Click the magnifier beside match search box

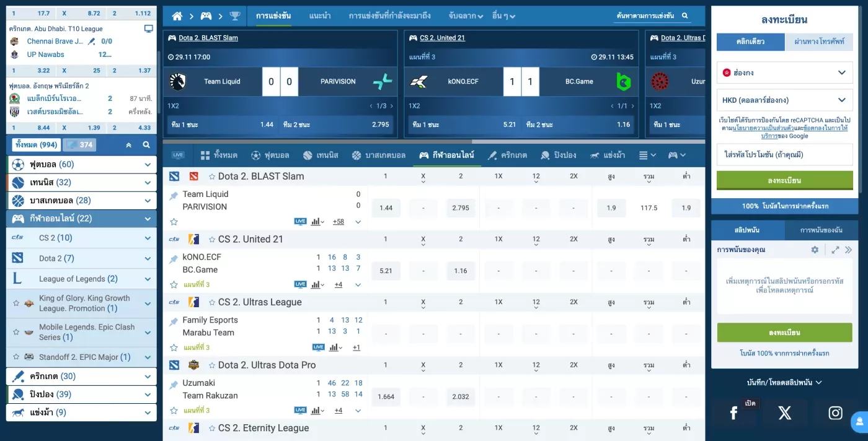point(685,16)
